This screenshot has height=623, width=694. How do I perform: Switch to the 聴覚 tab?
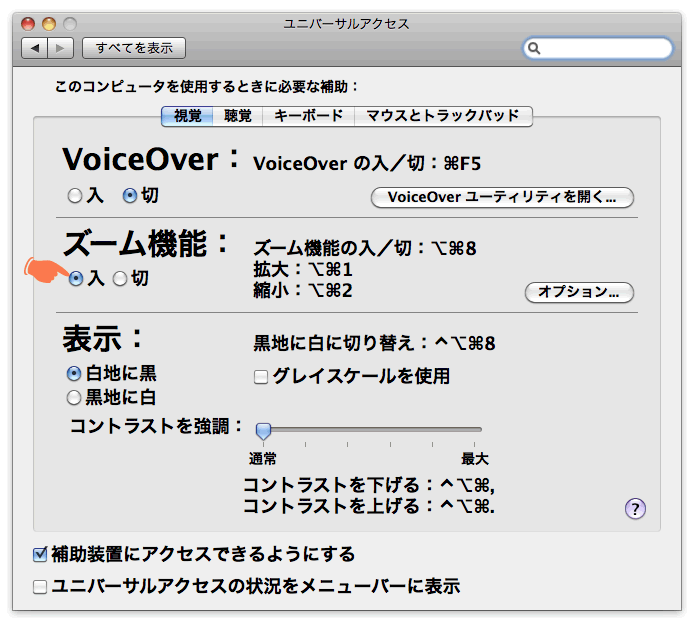(x=238, y=116)
